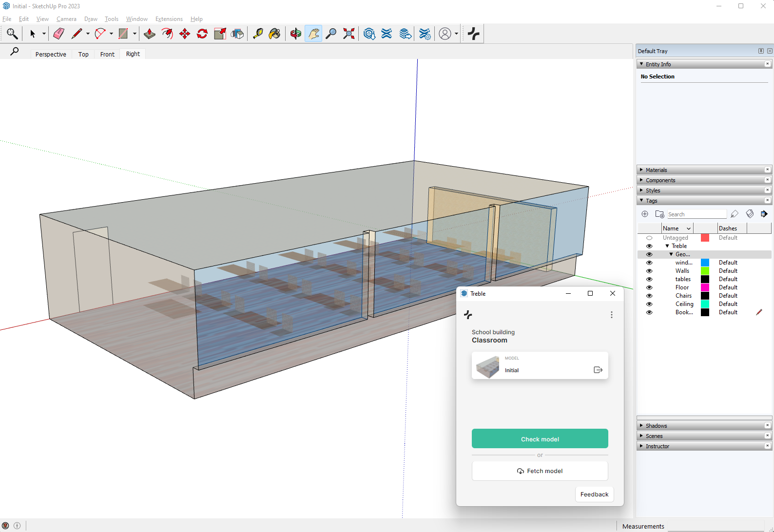Pick the Scale tool
The width and height of the screenshot is (774, 532).
point(220,34)
